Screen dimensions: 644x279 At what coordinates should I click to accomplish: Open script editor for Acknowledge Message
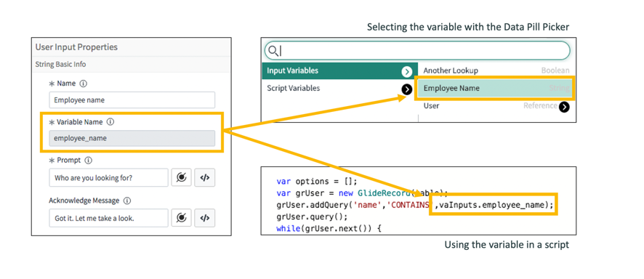[x=204, y=218]
